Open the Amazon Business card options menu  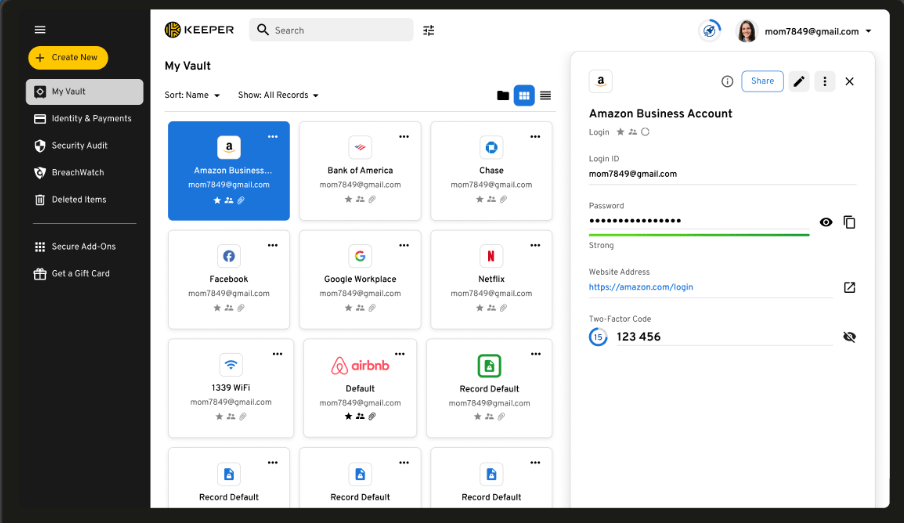[273, 137]
